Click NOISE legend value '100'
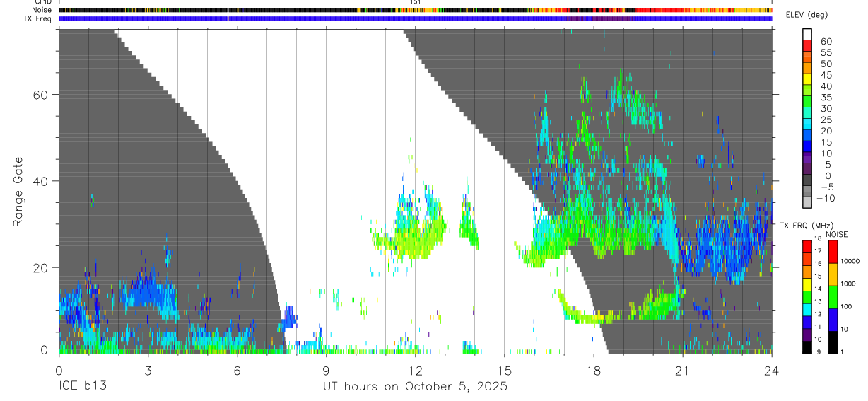The height and width of the screenshot is (401, 868). tap(845, 307)
